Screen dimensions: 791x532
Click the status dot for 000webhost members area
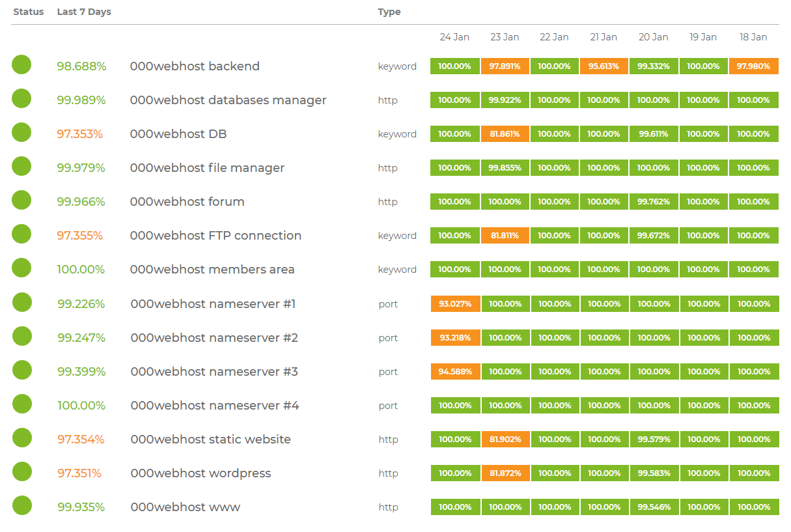(21, 268)
